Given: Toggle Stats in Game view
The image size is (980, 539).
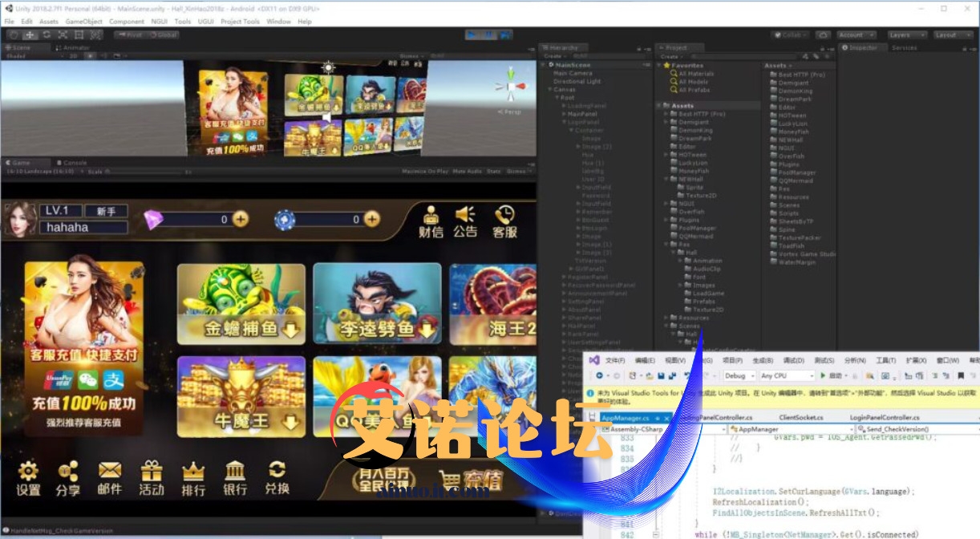Looking at the screenshot, I should (493, 171).
